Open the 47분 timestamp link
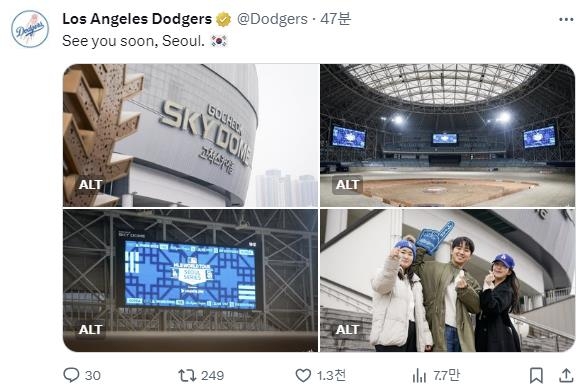The width and height of the screenshot is (588, 392). click(335, 19)
